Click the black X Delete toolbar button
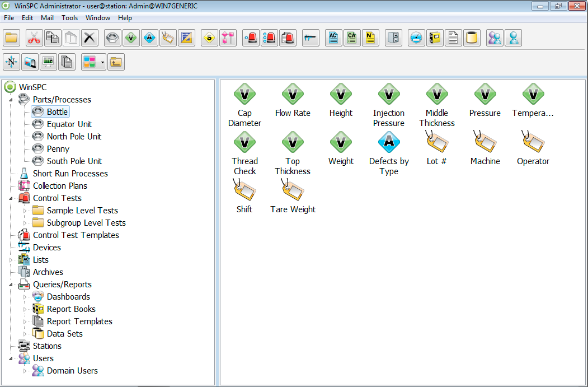Viewport: 588px width, 387px height. pos(90,38)
